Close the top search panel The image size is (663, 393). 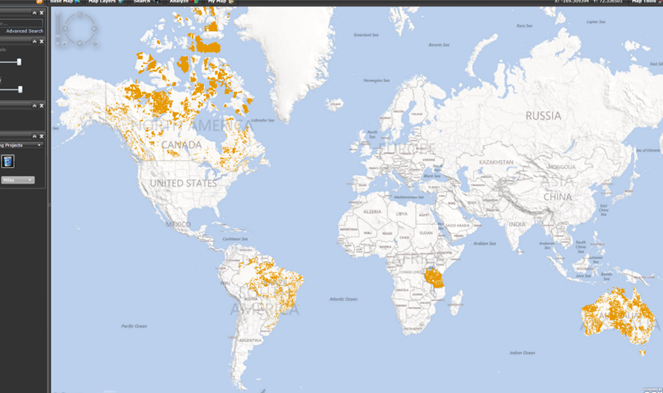(41, 13)
